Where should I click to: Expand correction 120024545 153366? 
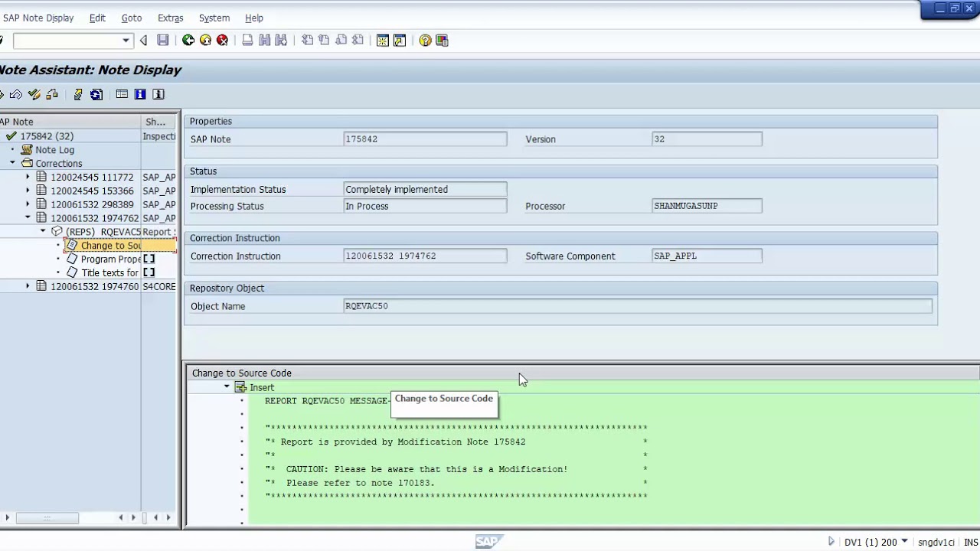click(28, 191)
